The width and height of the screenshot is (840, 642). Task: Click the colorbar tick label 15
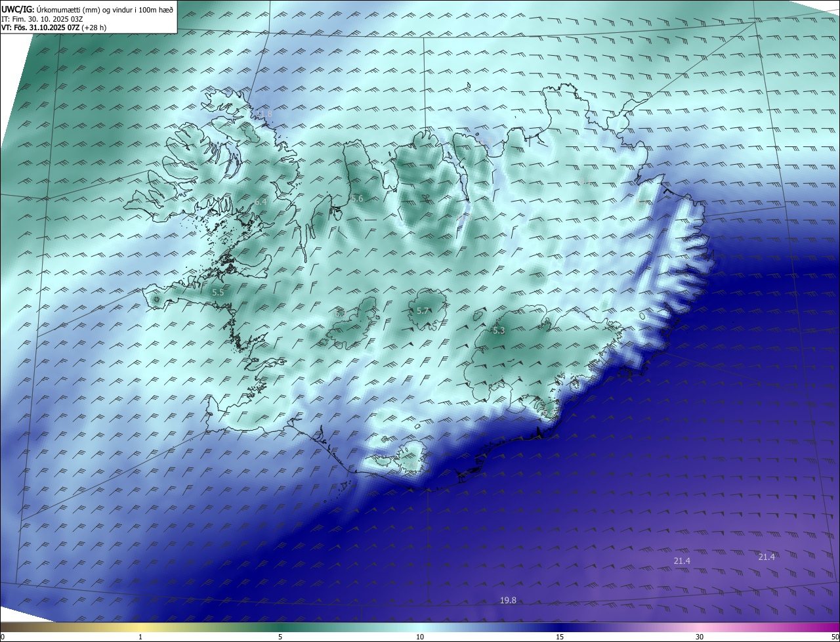[x=560, y=637]
